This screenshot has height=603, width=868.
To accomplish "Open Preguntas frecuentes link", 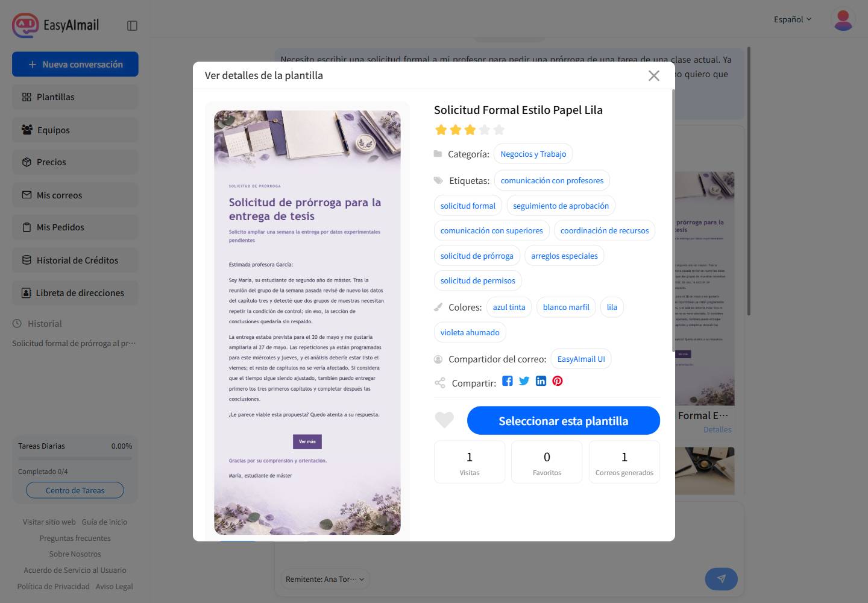I will pyautogui.click(x=75, y=538).
